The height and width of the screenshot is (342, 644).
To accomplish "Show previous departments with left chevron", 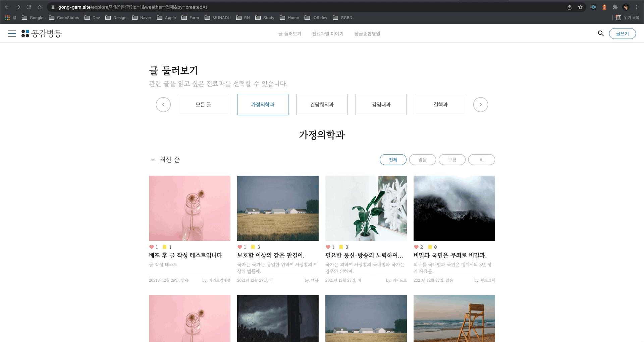I will [x=163, y=105].
